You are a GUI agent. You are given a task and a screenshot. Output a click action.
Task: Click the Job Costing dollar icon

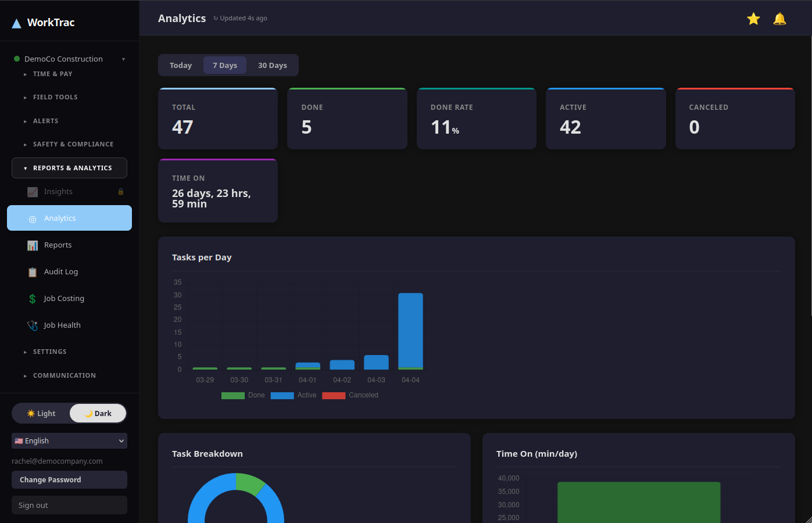click(x=33, y=299)
